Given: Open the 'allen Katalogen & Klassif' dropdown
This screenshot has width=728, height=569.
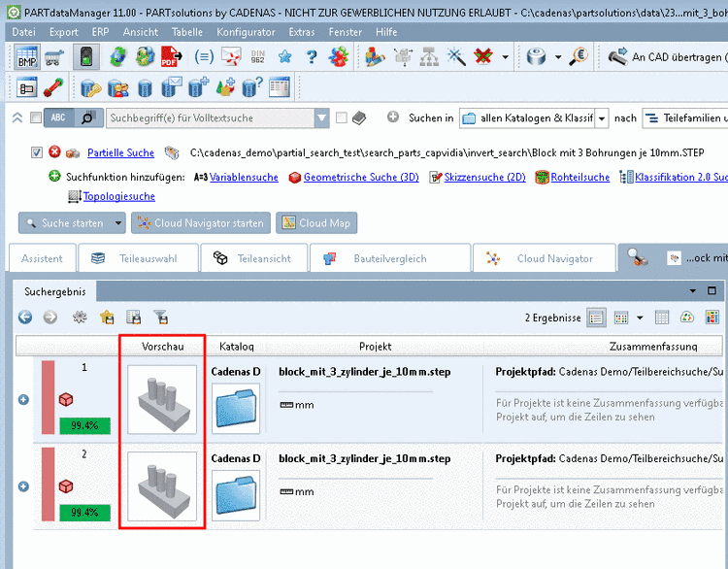Looking at the screenshot, I should click(602, 118).
